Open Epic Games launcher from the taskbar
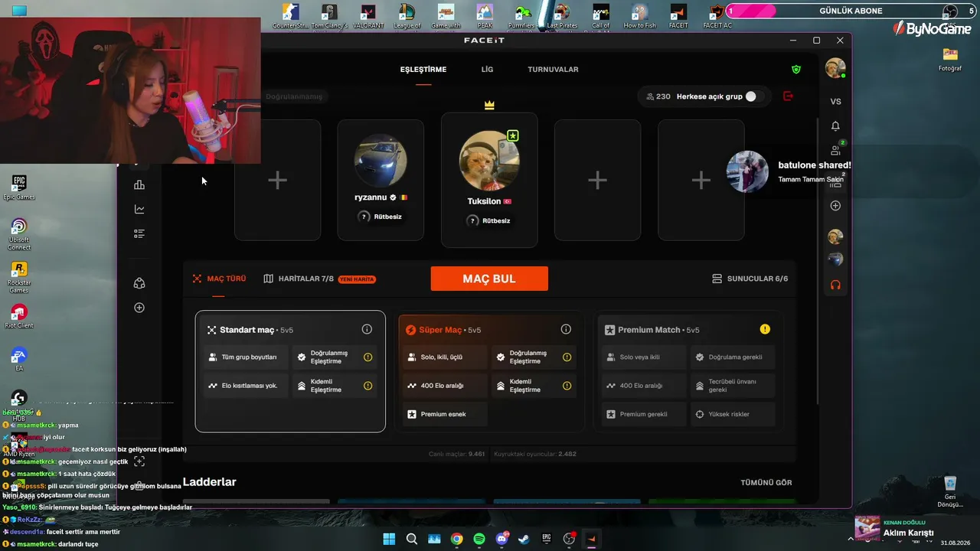Screen dimensions: 980x551 (547, 539)
